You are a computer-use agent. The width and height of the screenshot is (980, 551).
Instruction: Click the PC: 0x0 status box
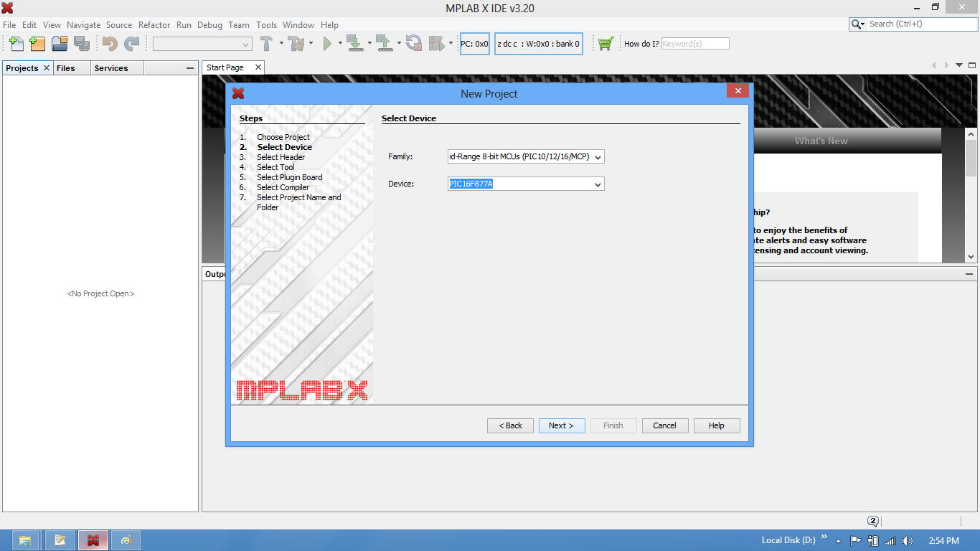pos(474,44)
